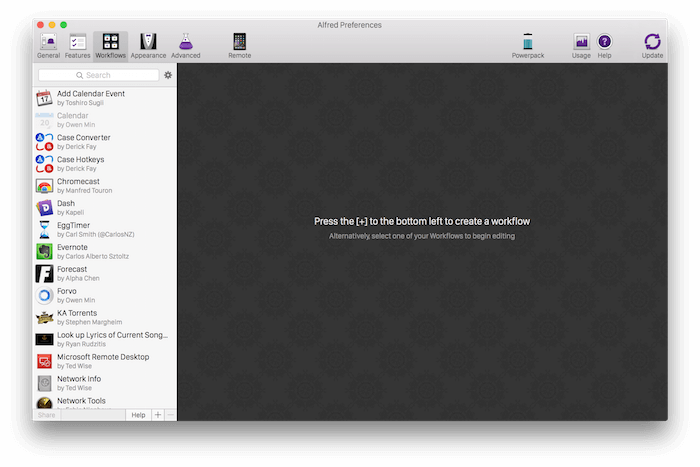Select the Network Info workflow icon
The width and height of the screenshot is (700, 467).
point(44,383)
